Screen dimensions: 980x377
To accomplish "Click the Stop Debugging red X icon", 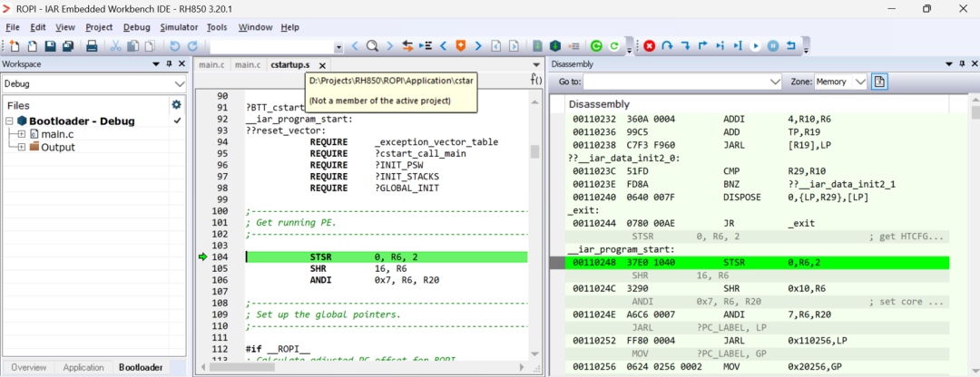I will pos(650,46).
